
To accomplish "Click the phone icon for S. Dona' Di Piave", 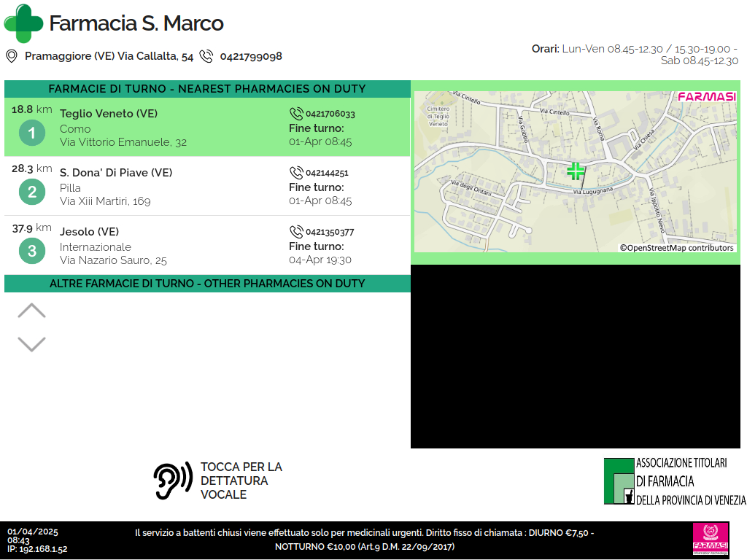I will 296,173.
